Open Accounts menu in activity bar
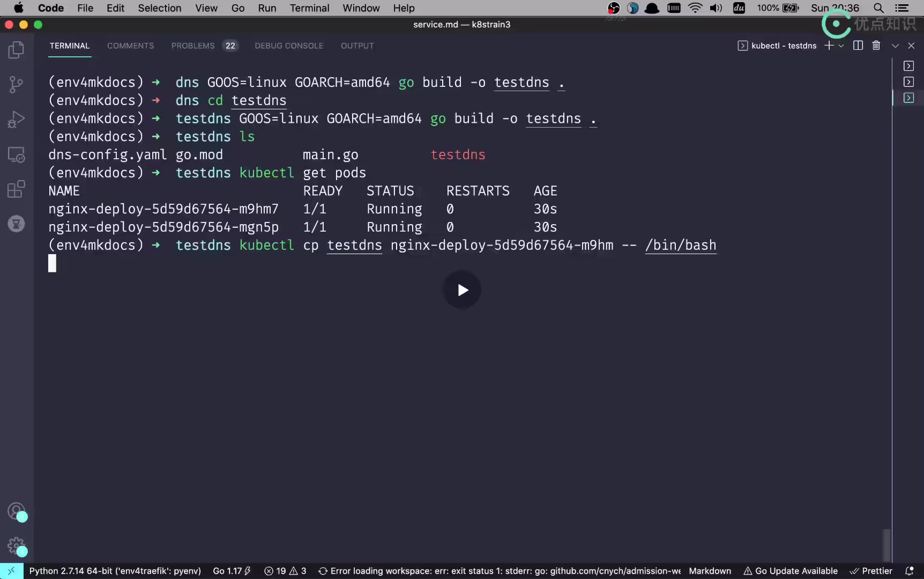 pyautogui.click(x=16, y=511)
